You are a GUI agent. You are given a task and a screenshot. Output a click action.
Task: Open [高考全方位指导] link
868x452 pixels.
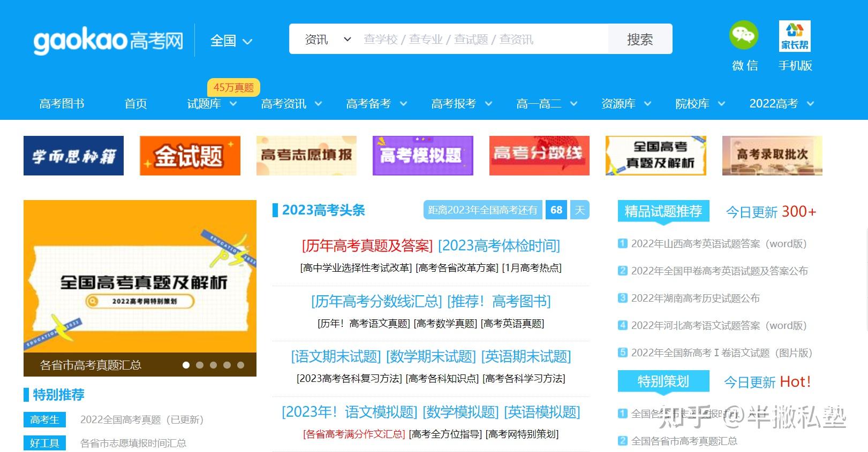445,434
